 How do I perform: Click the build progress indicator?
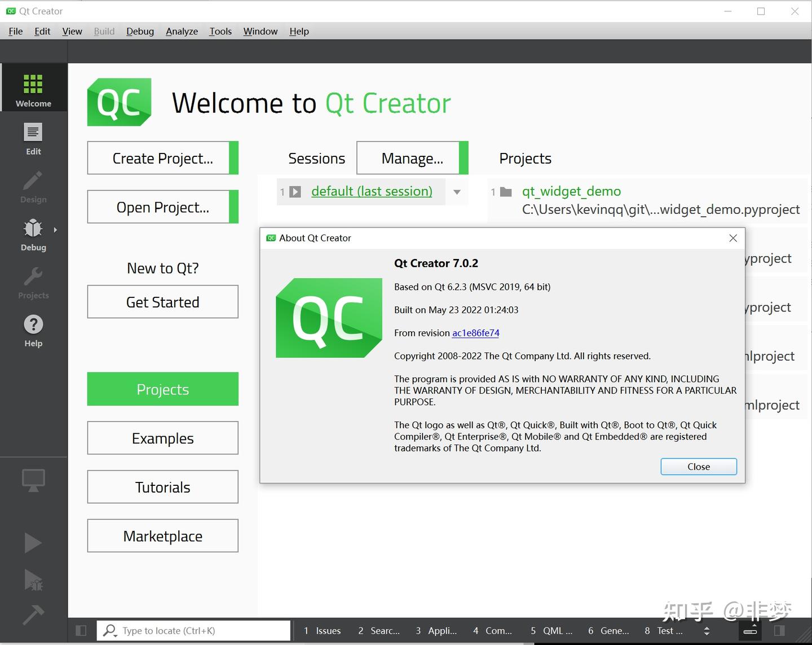click(750, 631)
